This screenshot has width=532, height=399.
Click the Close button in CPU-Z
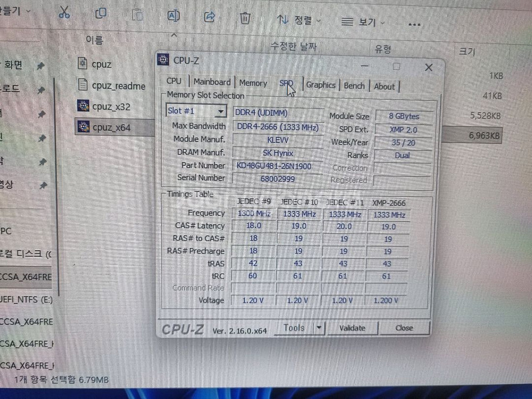[x=404, y=328]
